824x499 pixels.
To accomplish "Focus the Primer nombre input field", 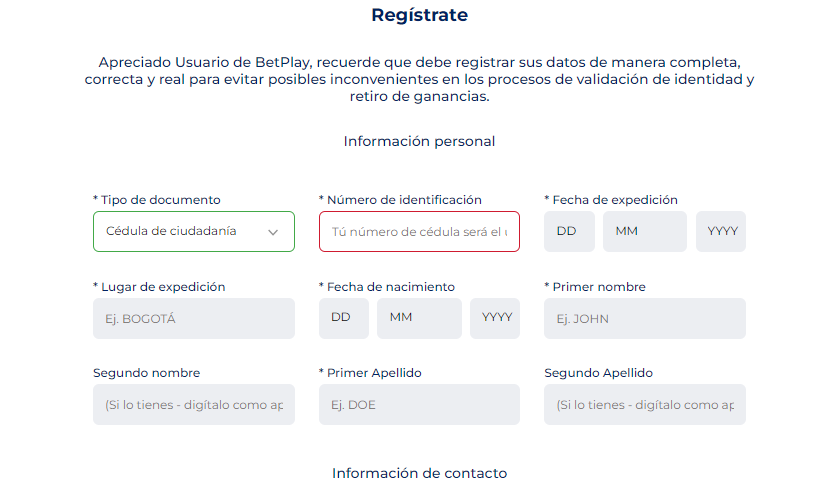I will coord(645,319).
